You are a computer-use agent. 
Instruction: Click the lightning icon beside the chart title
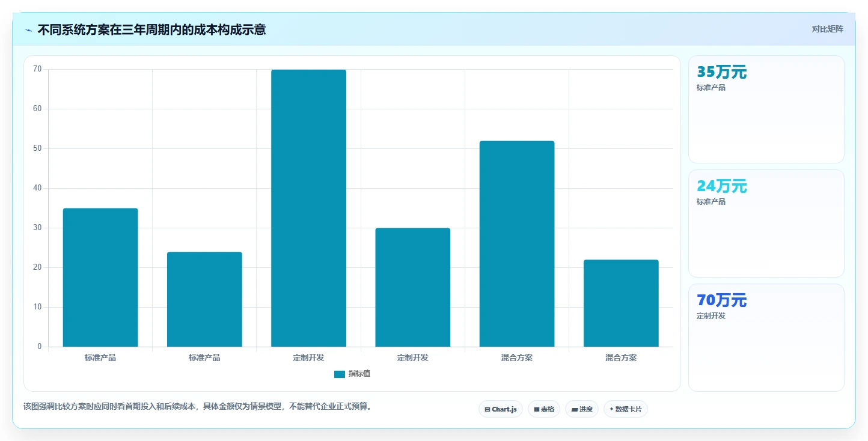(x=28, y=29)
